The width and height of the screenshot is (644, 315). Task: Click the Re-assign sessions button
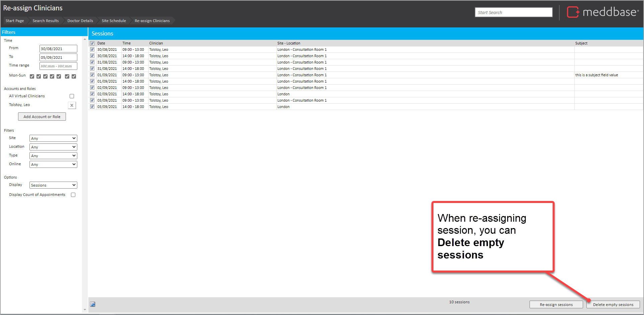click(556, 305)
